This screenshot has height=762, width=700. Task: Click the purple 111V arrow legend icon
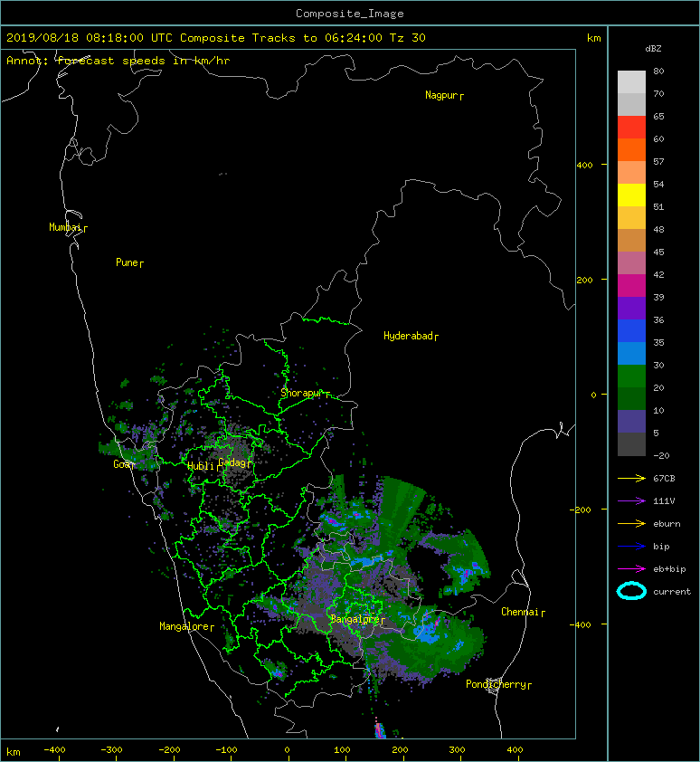631,501
